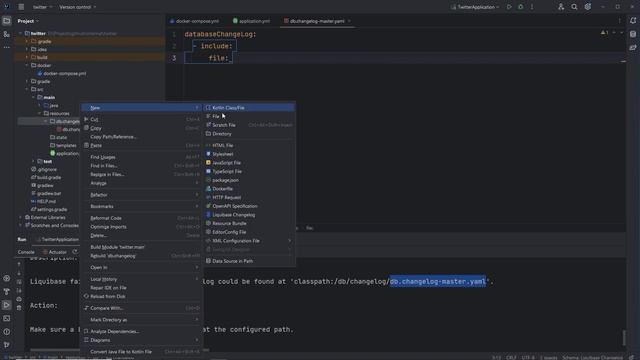Select TwitterApplication run tab
Screen dimensions: 640x360
click(57, 239)
